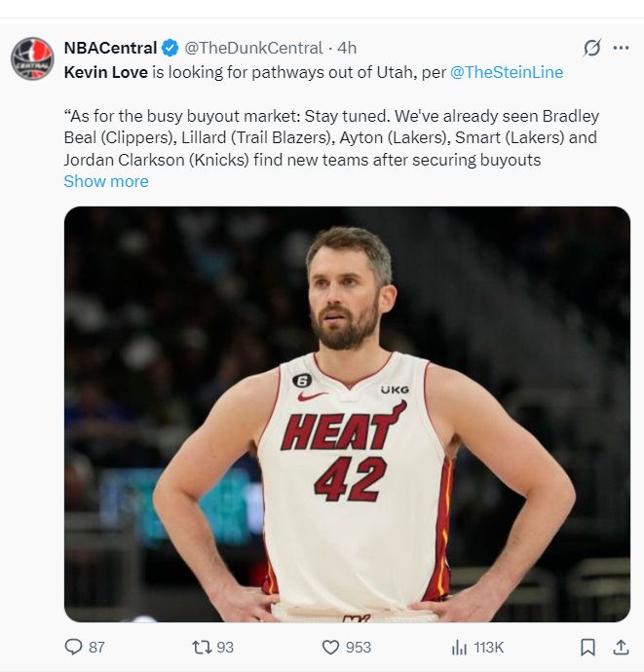Open the Heat player photo
This screenshot has width=644, height=672.
coord(347,414)
